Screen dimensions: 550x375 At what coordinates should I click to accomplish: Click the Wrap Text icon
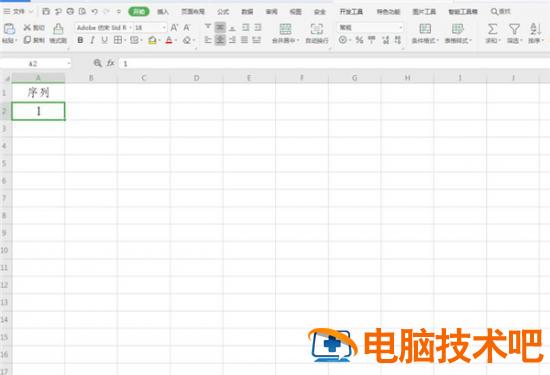(x=317, y=29)
